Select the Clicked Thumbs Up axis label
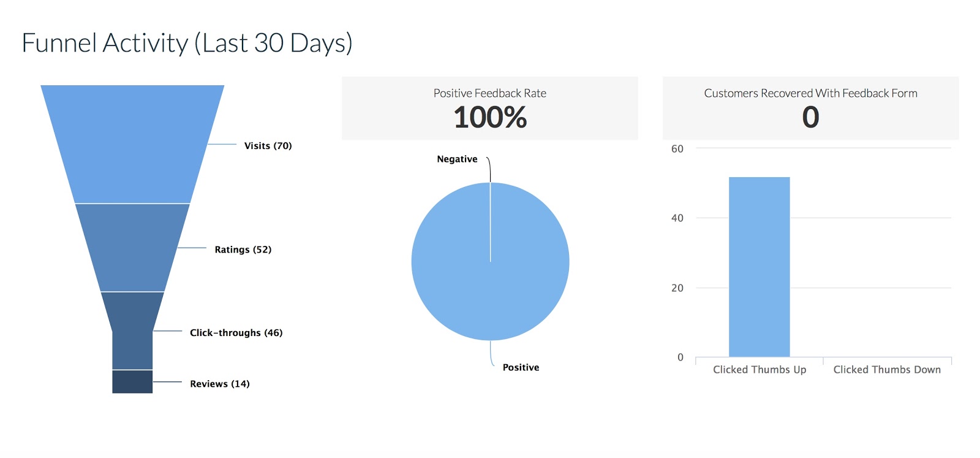Screen dimensions: 980x458 click(759, 370)
